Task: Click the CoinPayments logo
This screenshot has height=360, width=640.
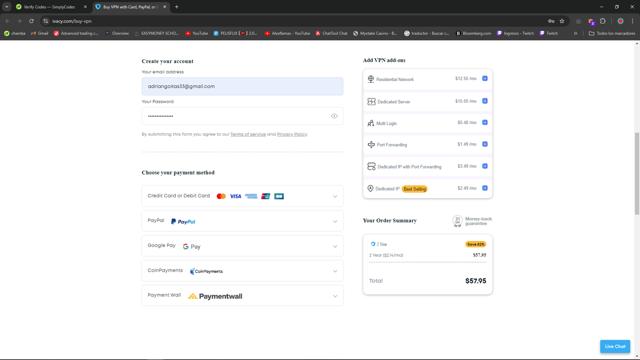Action: (206, 271)
